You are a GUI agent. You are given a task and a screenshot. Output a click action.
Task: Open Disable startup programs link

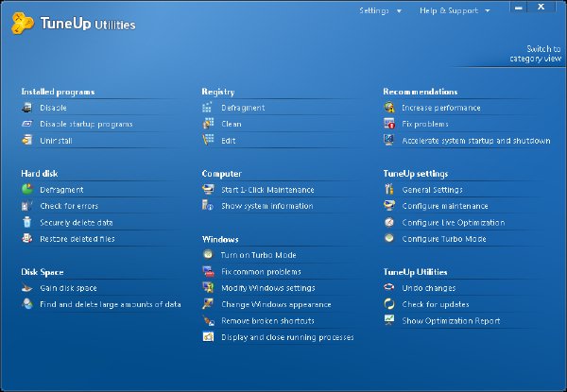[x=86, y=124]
